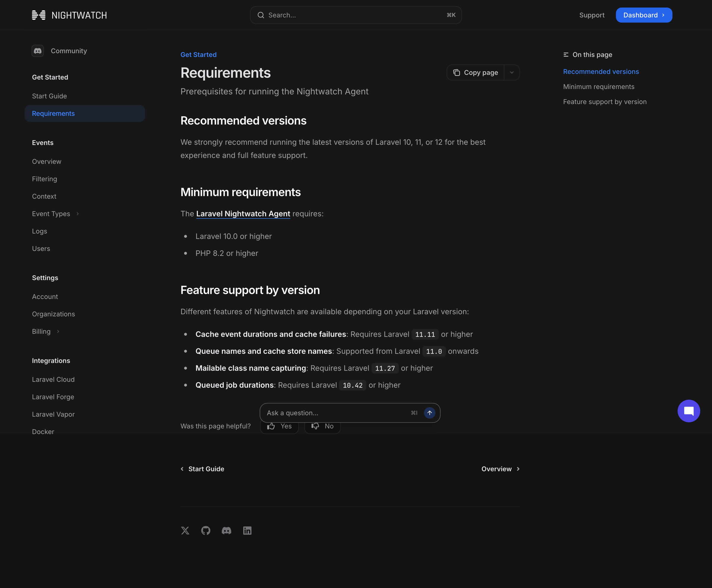Viewport: 712px width, 588px height.
Task: Go to next page Overview
Action: (501, 469)
